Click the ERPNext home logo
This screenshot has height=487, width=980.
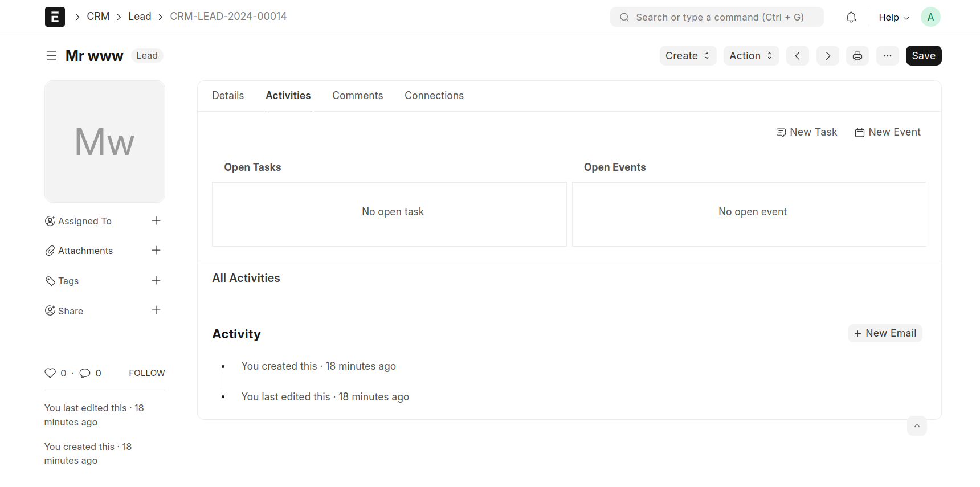coord(55,17)
